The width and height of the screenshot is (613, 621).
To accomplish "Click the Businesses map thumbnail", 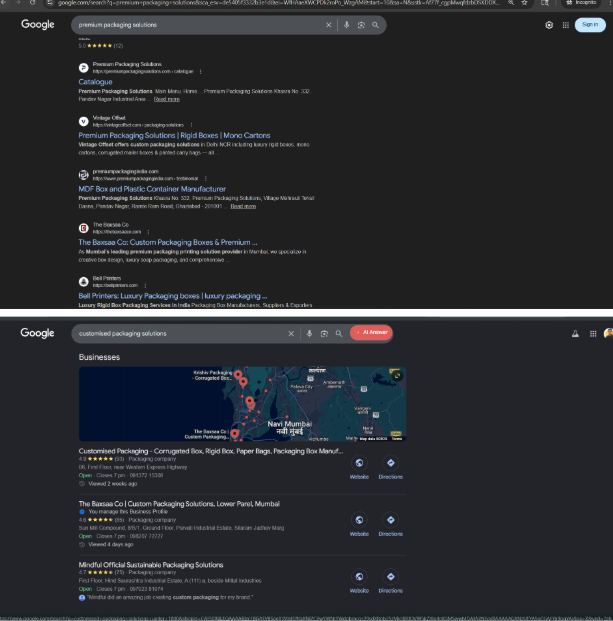I will (242, 404).
